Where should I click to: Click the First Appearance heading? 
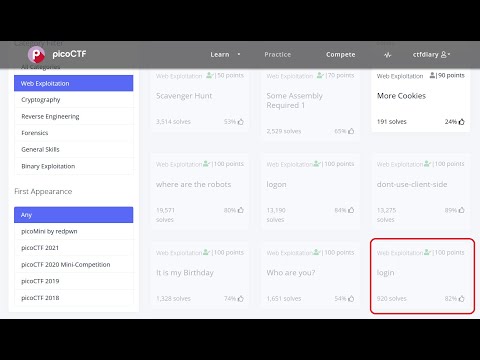[43, 191]
